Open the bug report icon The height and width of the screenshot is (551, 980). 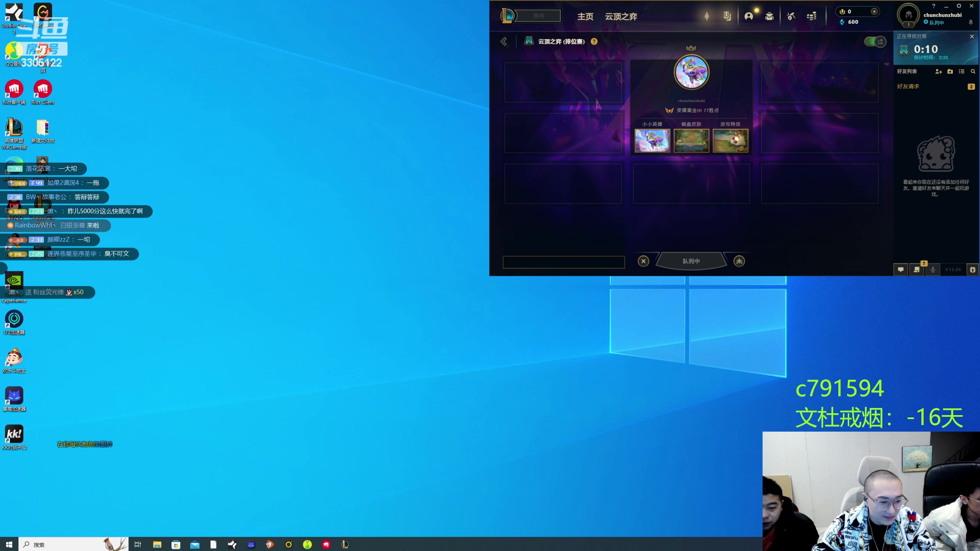[x=973, y=270]
